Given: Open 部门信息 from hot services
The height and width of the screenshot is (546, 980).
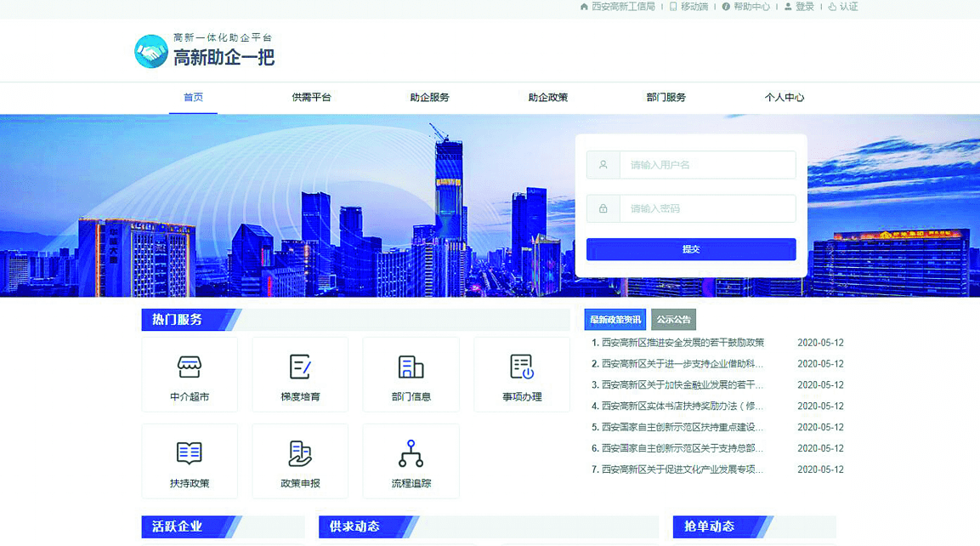Looking at the screenshot, I should (411, 374).
